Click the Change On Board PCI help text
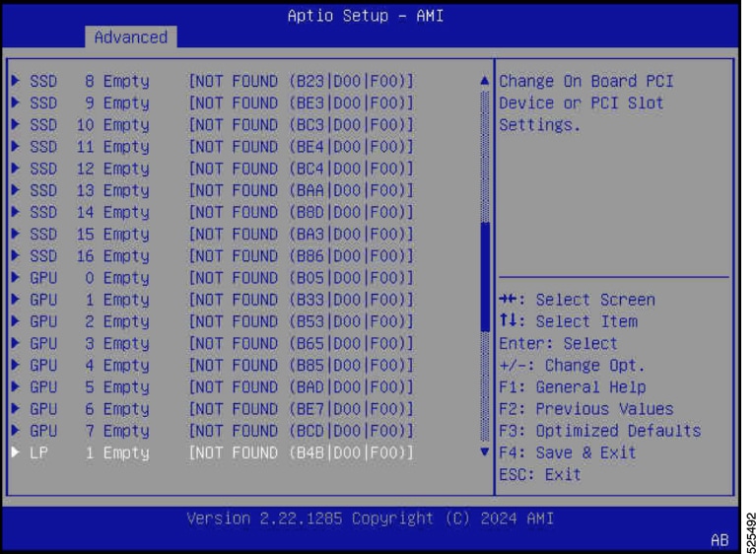Viewport: 756px width, 554px height. 585,104
